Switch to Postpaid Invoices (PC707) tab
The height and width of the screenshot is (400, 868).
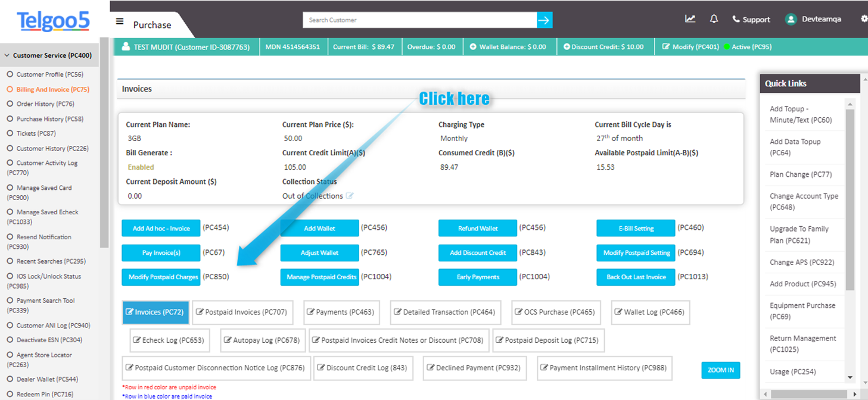(242, 312)
